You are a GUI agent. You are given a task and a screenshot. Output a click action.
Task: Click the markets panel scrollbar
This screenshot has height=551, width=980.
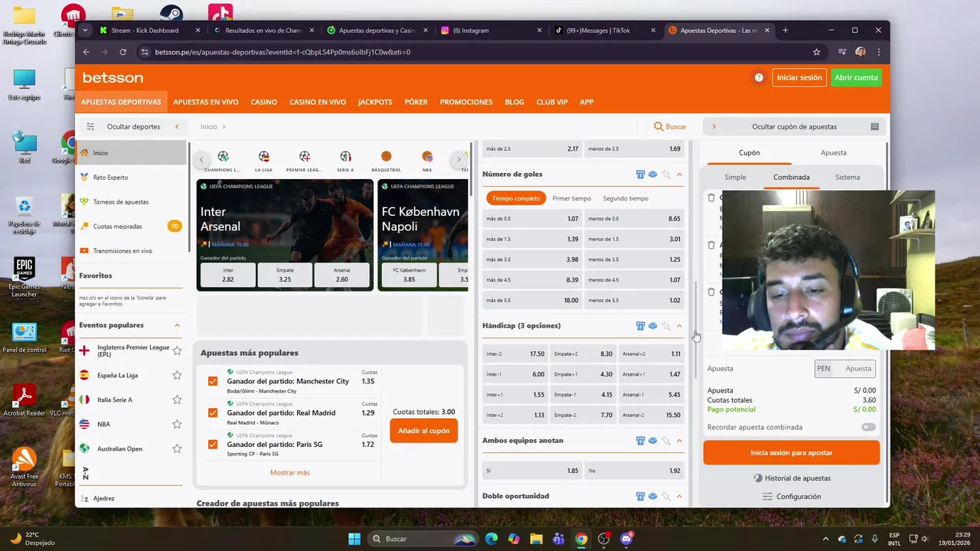695,329
